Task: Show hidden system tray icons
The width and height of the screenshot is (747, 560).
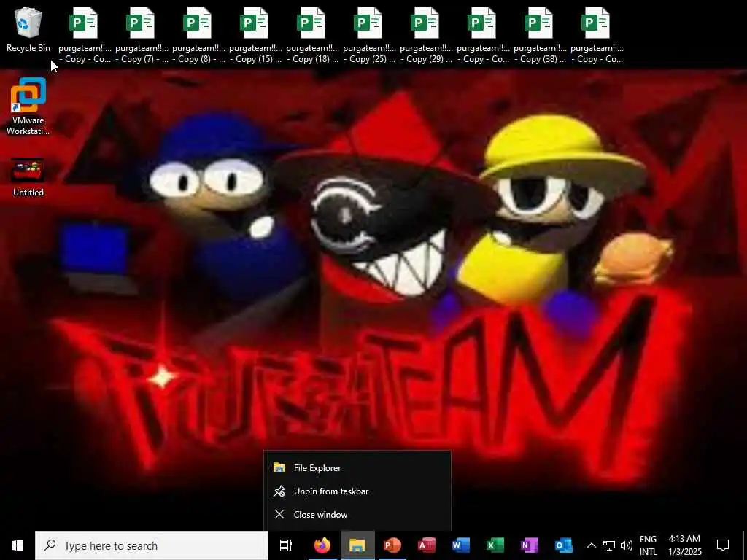Action: [x=591, y=545]
